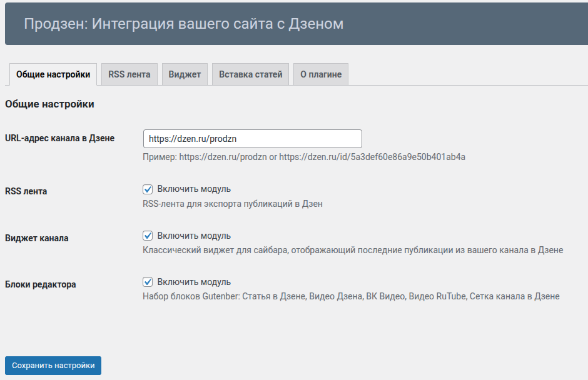Click the Gutenberg blocks description text
Screen dimensions: 588x380
351,296
